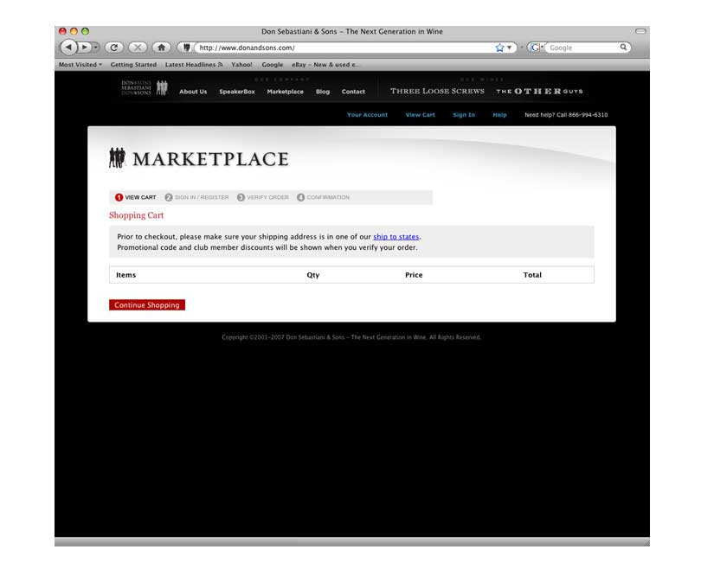
Task: Switch to the Blog section
Action: [x=322, y=92]
